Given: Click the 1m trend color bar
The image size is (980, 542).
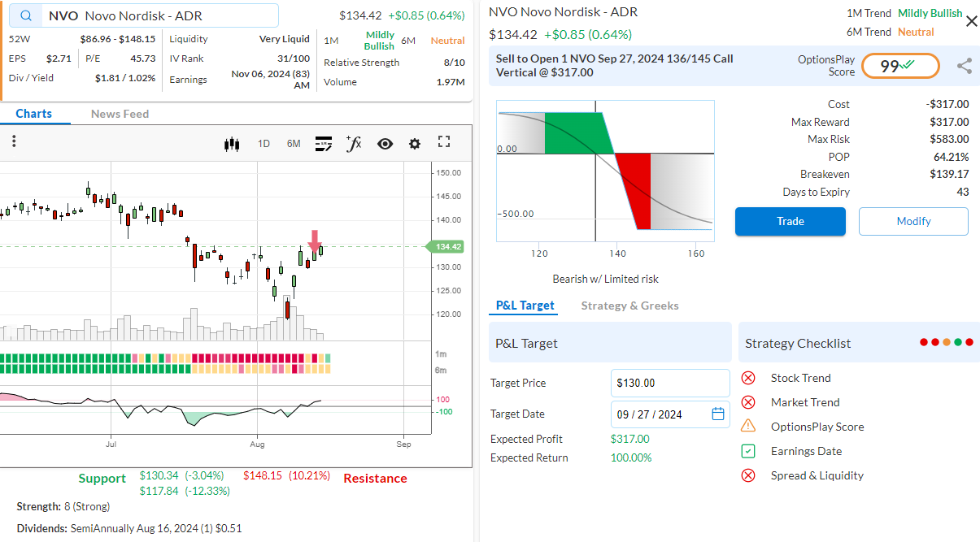Looking at the screenshot, I should click(x=166, y=358).
